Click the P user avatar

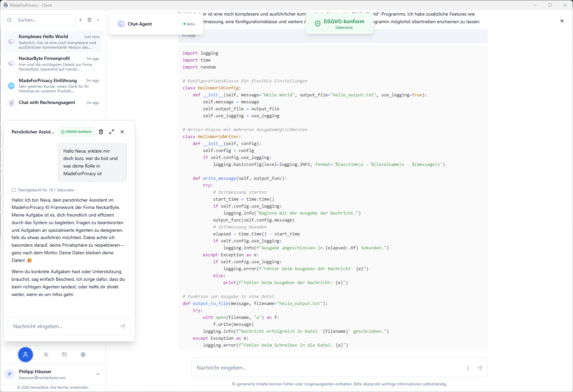point(10,374)
